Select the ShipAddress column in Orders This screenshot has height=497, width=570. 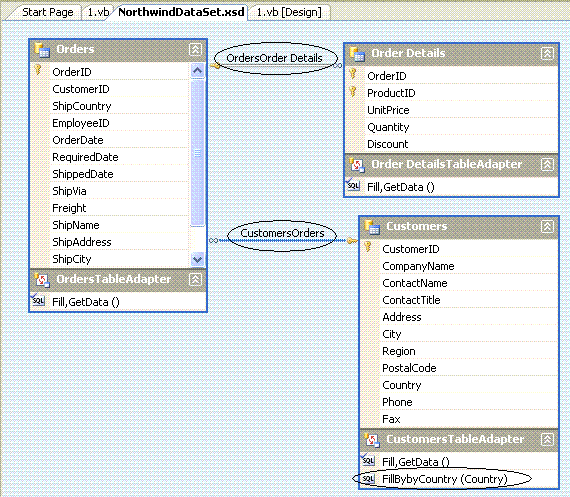82,242
